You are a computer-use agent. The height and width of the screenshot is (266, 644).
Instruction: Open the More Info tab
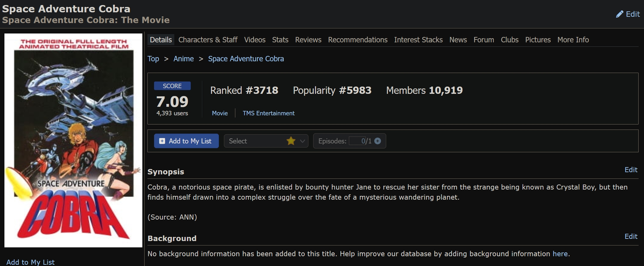573,40
